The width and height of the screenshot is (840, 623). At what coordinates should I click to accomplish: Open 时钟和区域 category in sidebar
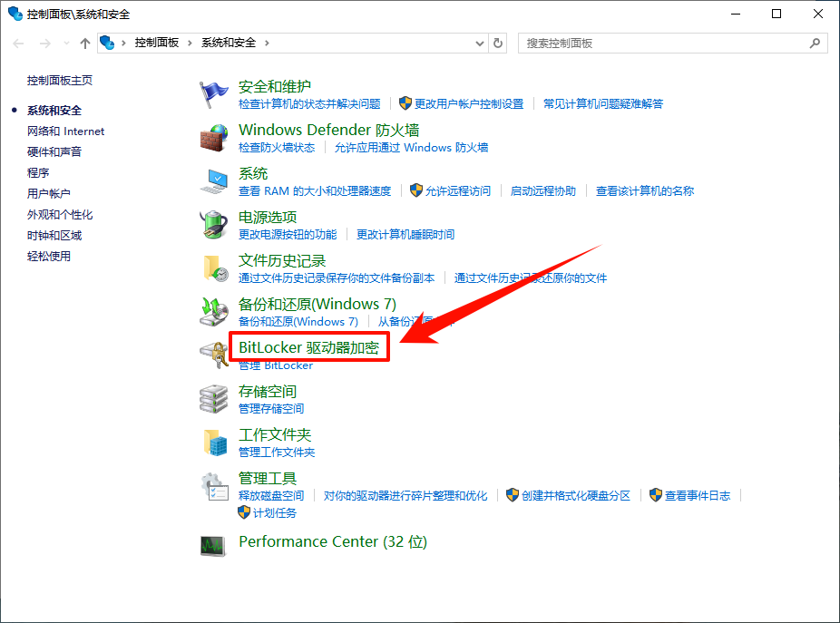coord(54,236)
